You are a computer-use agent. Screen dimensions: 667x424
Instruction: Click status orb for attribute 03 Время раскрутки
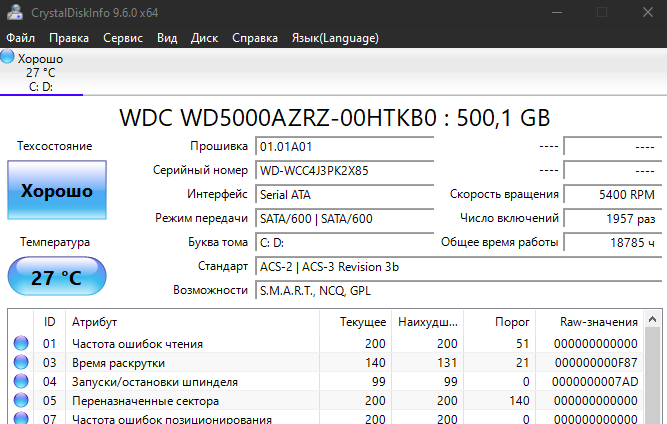21,362
